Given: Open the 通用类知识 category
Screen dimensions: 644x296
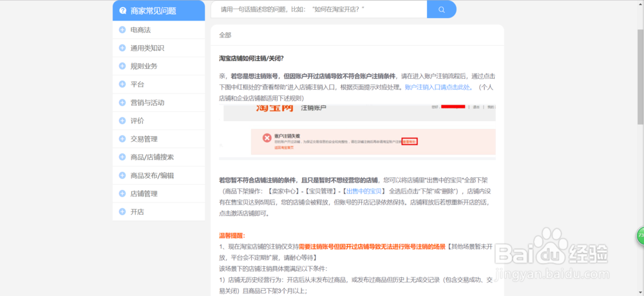Looking at the screenshot, I should click(x=158, y=48).
